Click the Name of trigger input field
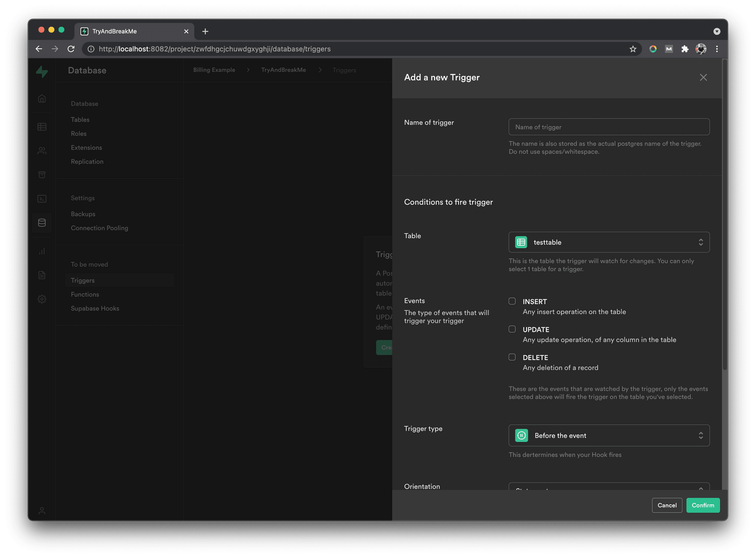This screenshot has width=756, height=558. tap(609, 127)
